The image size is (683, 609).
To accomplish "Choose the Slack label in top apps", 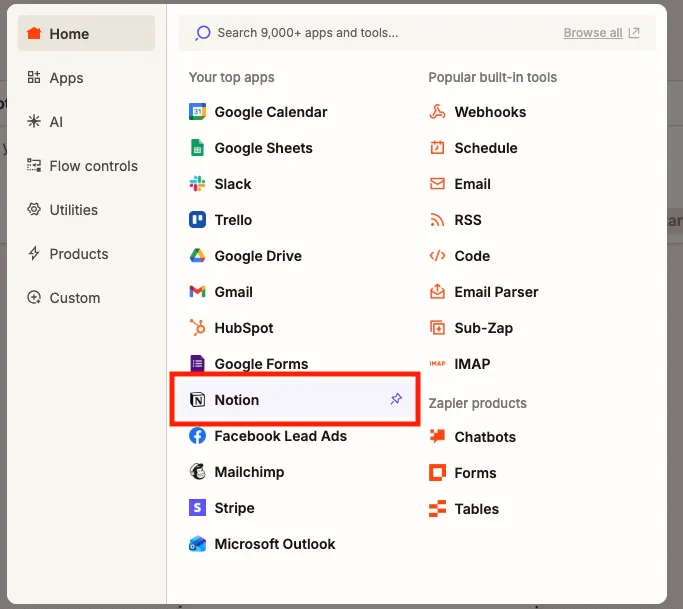I will coord(233,184).
